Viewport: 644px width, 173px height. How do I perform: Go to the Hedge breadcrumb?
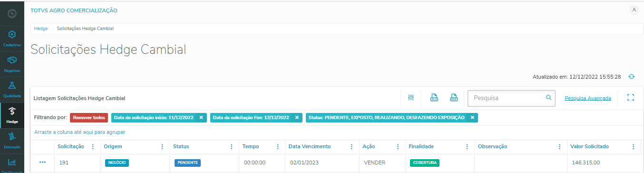[x=41, y=29]
